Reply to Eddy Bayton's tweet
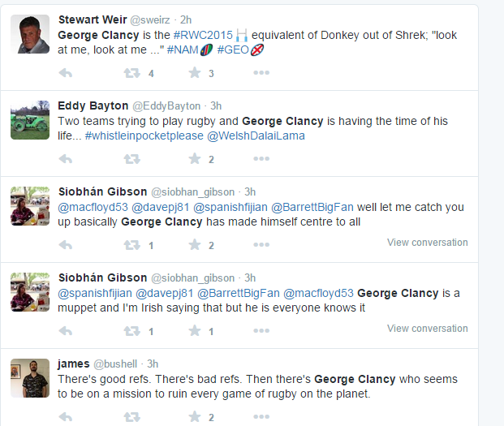 pyautogui.click(x=67, y=159)
